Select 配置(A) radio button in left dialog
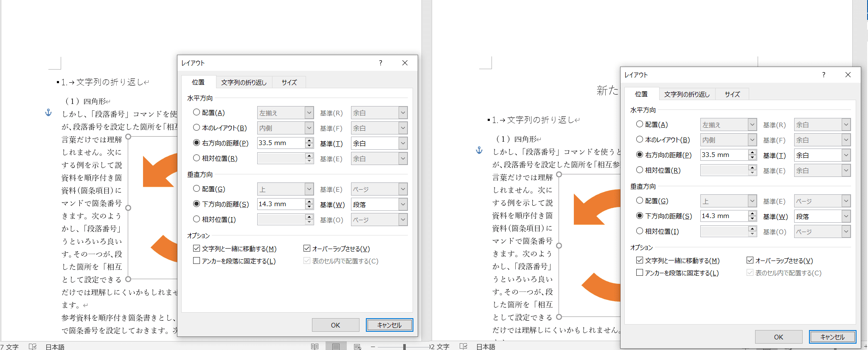The width and height of the screenshot is (868, 350). 197,112
